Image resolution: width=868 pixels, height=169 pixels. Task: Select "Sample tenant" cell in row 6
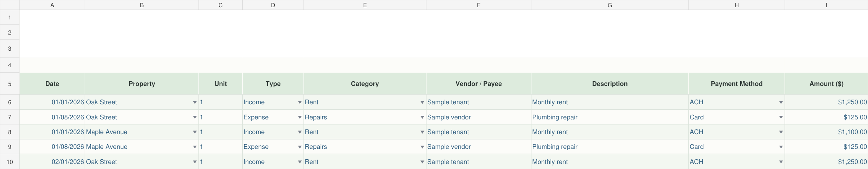pyautogui.click(x=479, y=102)
